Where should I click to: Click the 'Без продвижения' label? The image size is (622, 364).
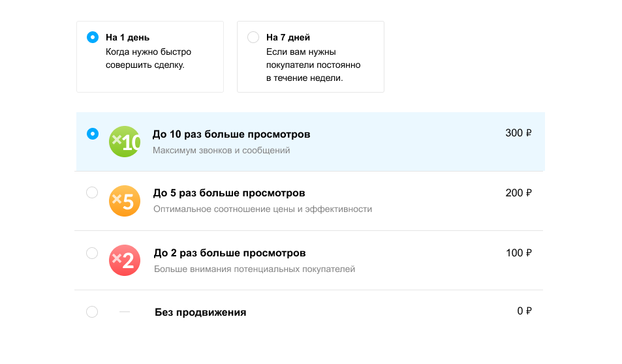(200, 312)
